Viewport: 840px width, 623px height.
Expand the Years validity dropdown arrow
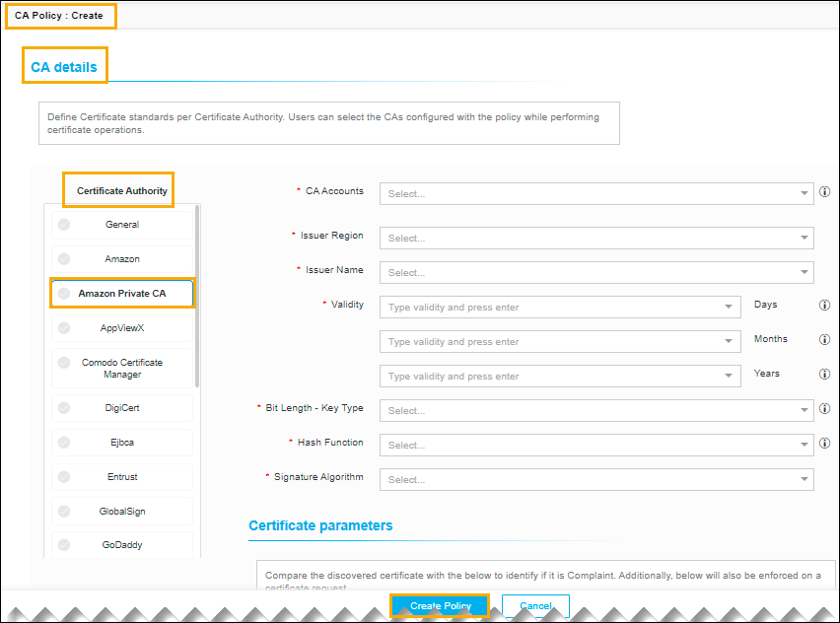729,376
